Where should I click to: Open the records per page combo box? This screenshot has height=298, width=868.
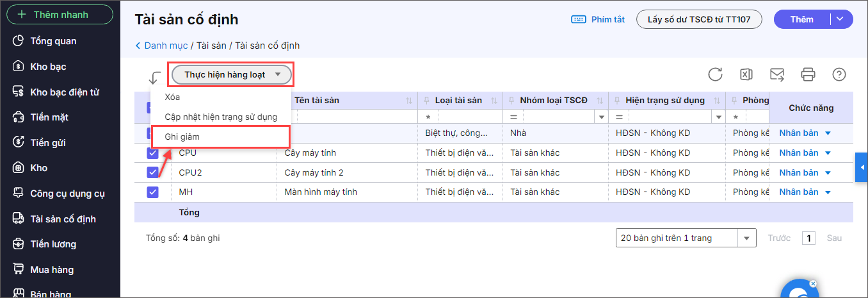[685, 238]
